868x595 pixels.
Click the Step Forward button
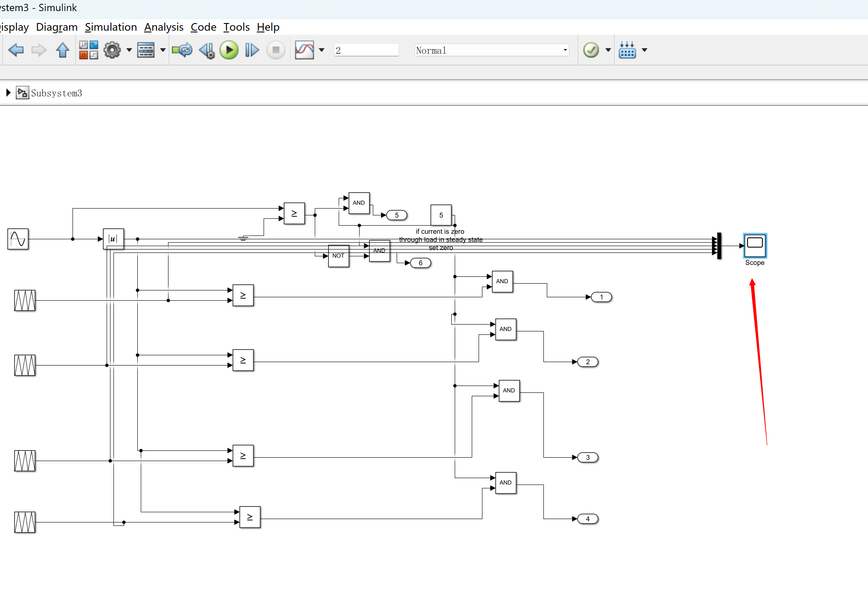pyautogui.click(x=252, y=50)
